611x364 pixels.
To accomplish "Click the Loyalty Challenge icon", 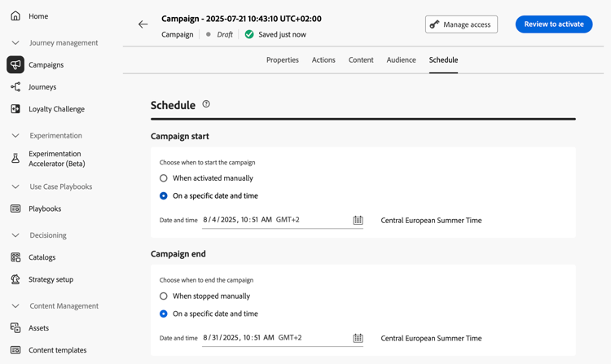I will (x=15, y=108).
